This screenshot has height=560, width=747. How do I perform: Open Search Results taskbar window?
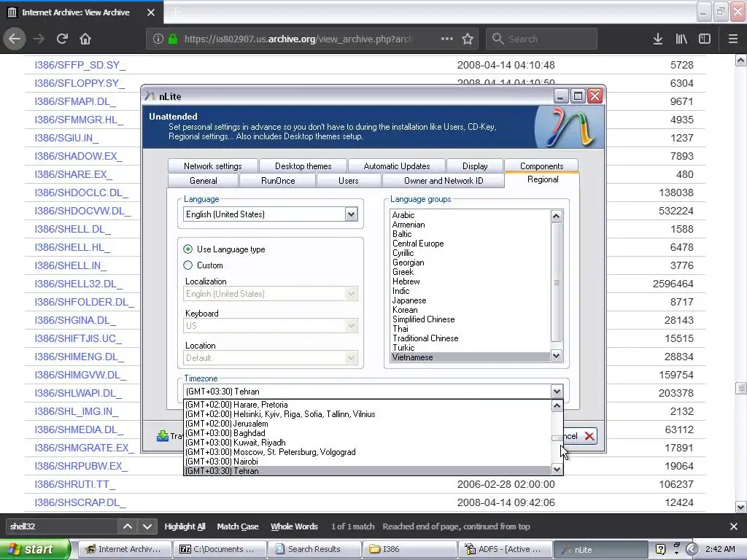(x=314, y=549)
